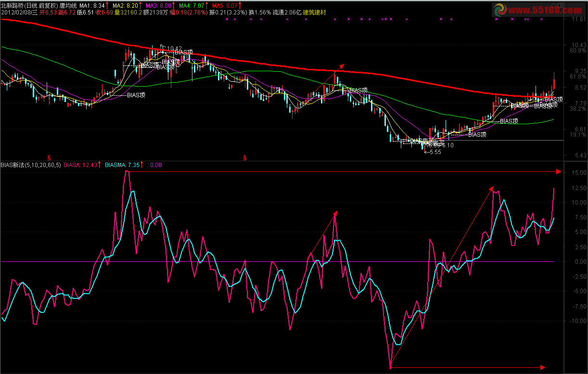Click the red MA5: 8.07 readout

coord(225,5)
